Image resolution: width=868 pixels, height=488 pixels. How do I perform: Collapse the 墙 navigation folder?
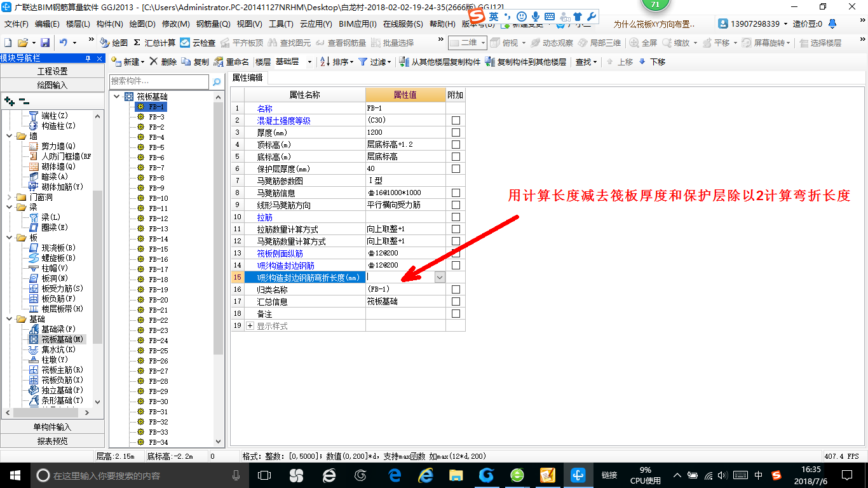tap(10, 136)
